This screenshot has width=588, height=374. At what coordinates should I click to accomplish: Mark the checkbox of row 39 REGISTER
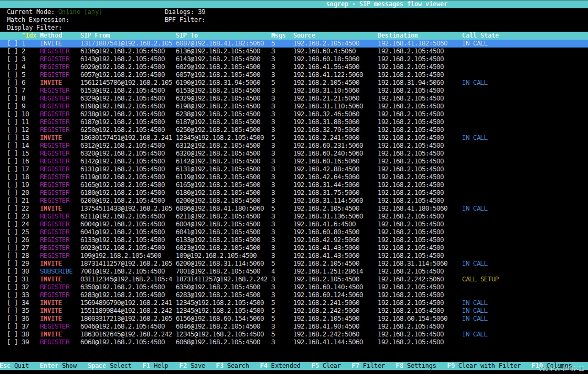pos(12,342)
